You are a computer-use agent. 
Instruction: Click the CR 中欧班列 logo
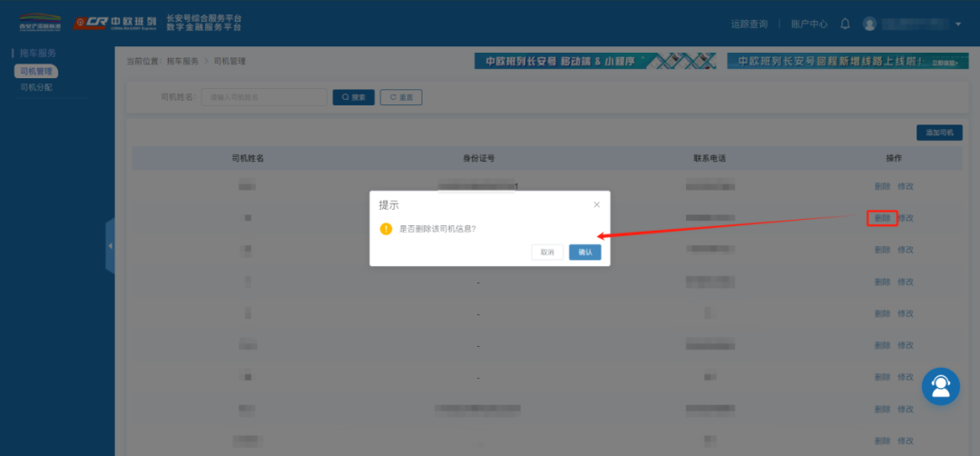pyautogui.click(x=113, y=23)
